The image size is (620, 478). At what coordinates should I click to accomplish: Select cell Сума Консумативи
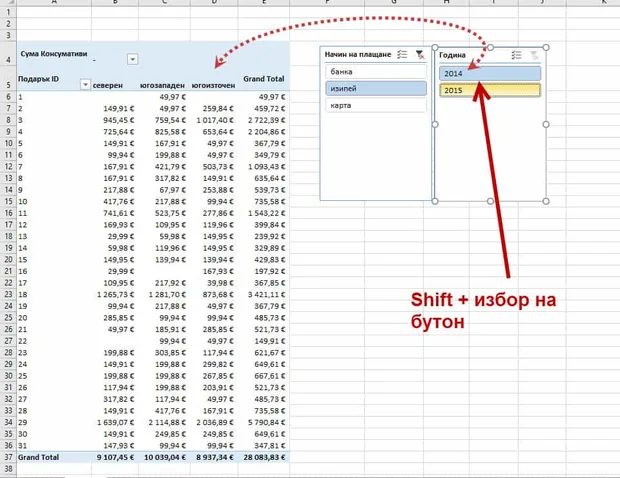tap(54, 54)
